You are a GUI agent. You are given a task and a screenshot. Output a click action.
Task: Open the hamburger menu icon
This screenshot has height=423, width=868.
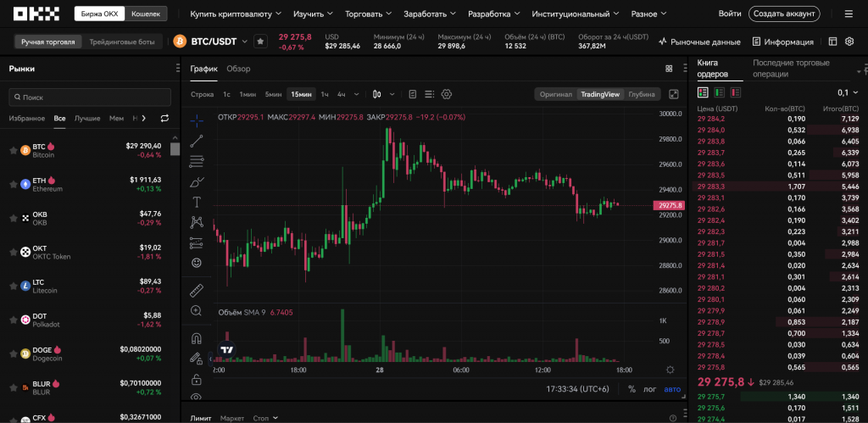click(x=849, y=14)
